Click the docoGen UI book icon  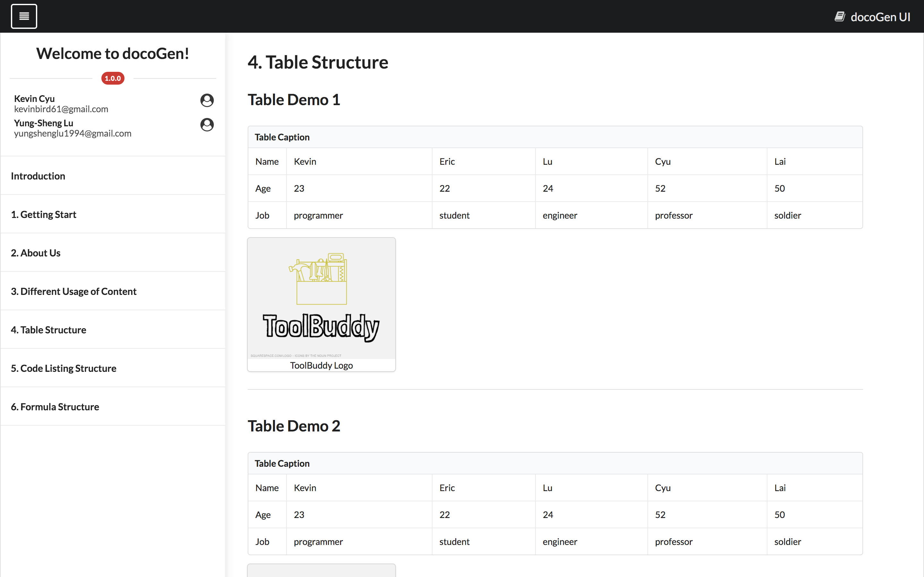pos(840,17)
